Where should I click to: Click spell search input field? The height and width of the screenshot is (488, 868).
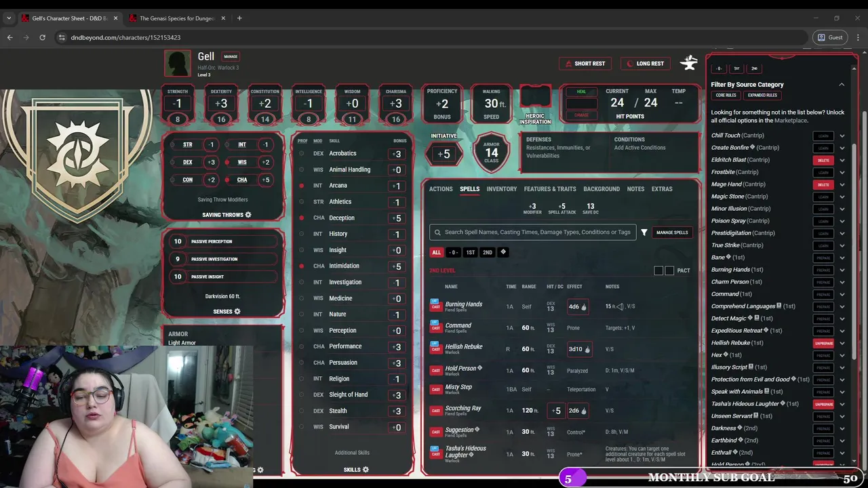(x=532, y=232)
